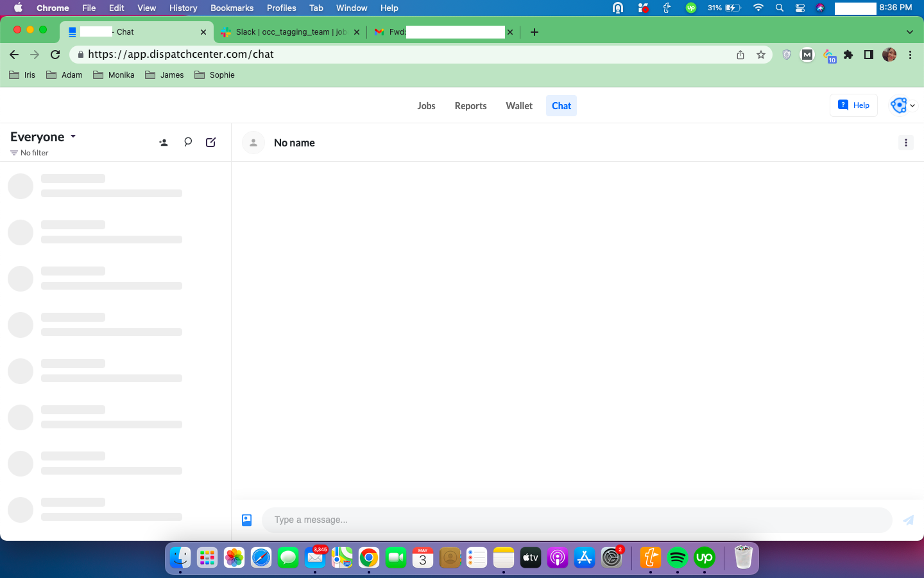Attach an image using the picture icon
924x578 pixels.
pos(247,520)
